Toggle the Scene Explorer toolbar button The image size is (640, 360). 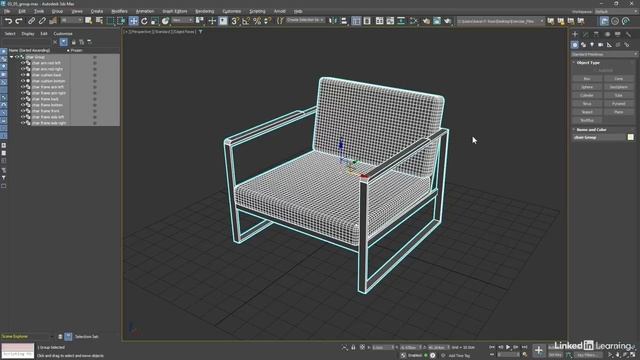click(356, 21)
